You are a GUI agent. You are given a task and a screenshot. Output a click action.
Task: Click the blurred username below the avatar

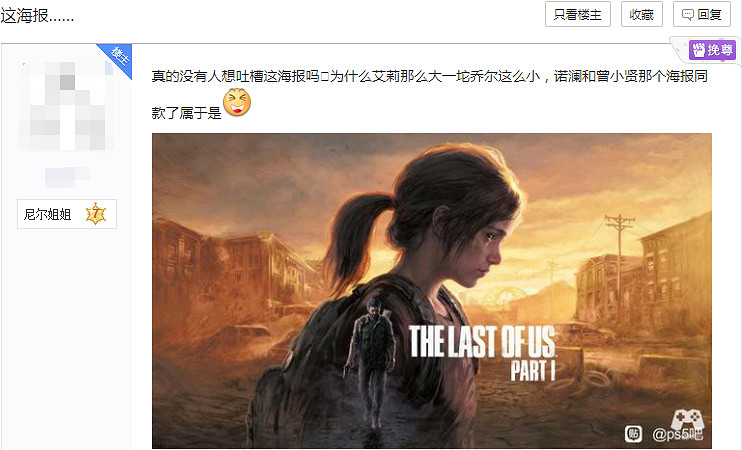tap(67, 176)
